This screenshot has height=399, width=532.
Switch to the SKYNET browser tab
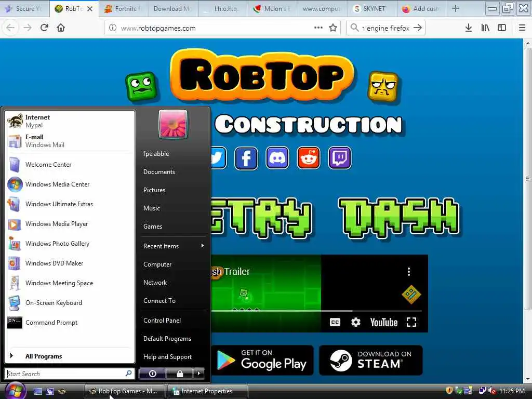(x=372, y=9)
